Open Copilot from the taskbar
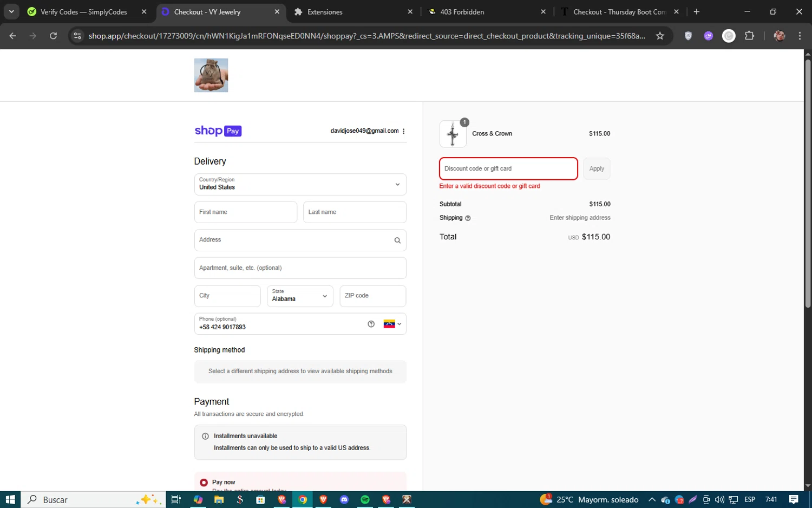Viewport: 812px width, 508px height. tap(198, 499)
